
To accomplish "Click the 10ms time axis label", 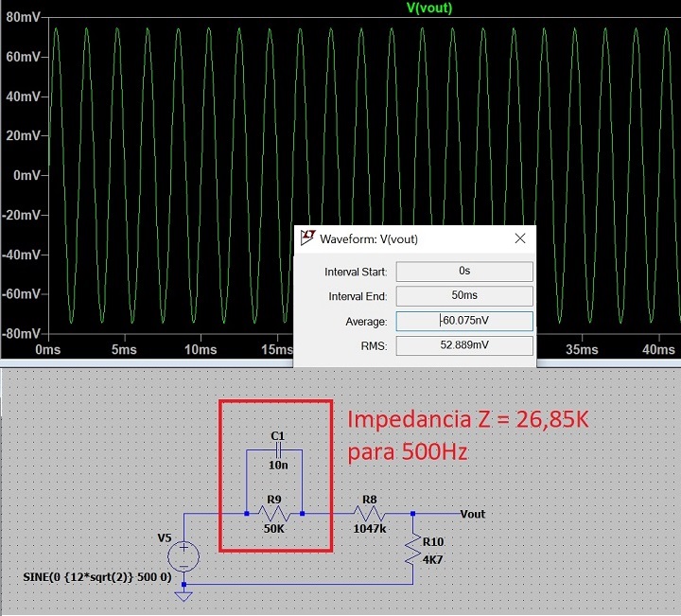I will pyautogui.click(x=201, y=350).
